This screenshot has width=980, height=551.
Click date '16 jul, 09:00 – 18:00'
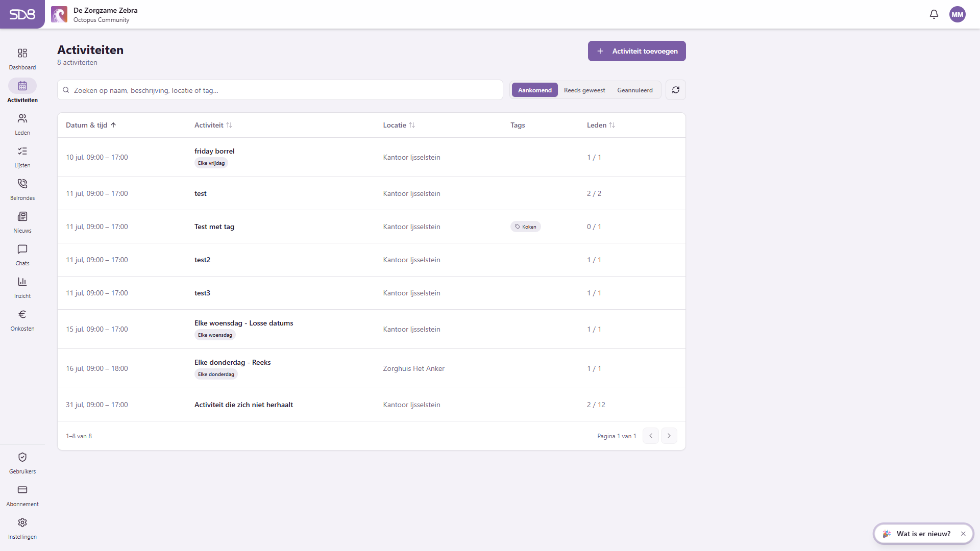tap(97, 368)
